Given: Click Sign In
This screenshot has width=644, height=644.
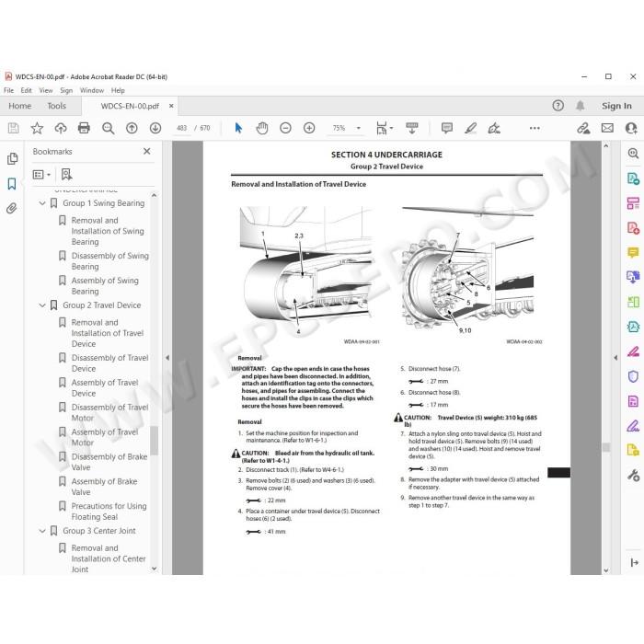Looking at the screenshot, I should (x=616, y=106).
